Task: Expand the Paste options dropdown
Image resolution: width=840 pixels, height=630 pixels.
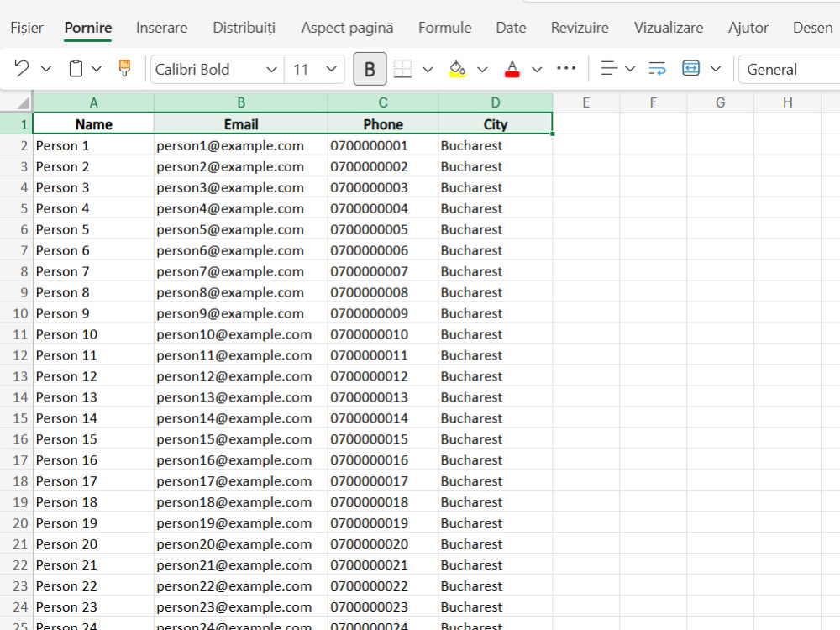Action: tap(97, 69)
